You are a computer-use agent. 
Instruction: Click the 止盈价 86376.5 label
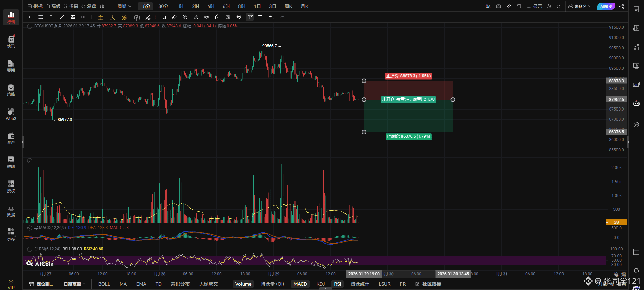tap(409, 136)
